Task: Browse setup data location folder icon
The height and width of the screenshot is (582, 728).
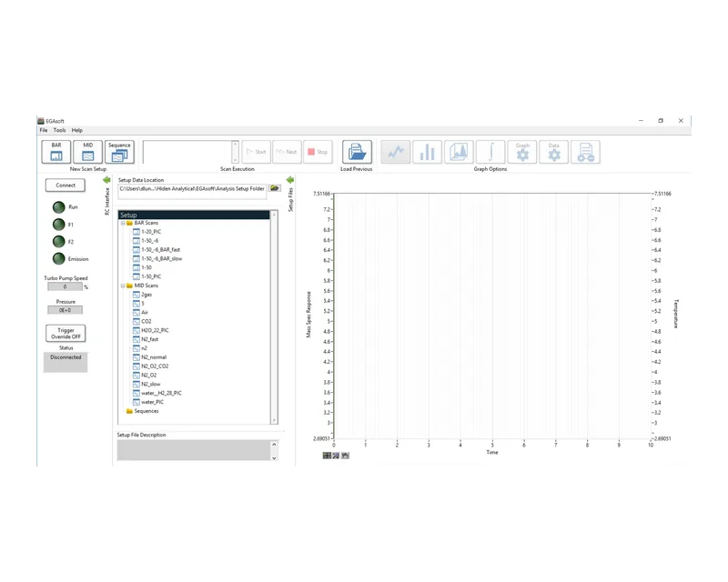Action: 275,188
